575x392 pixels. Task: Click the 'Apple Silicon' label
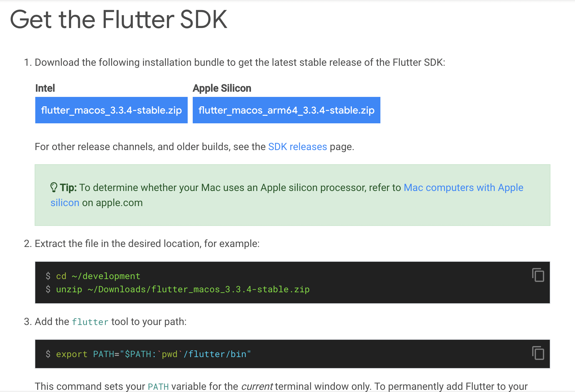pyautogui.click(x=222, y=88)
